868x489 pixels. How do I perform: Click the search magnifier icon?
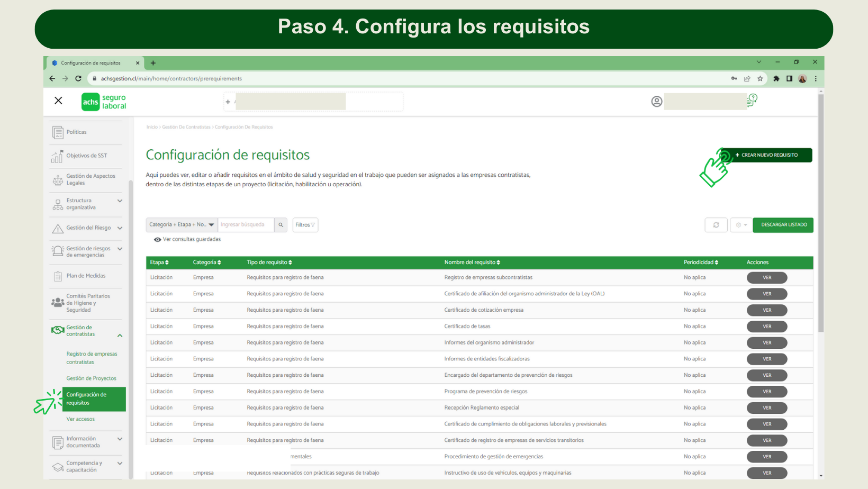click(x=281, y=225)
